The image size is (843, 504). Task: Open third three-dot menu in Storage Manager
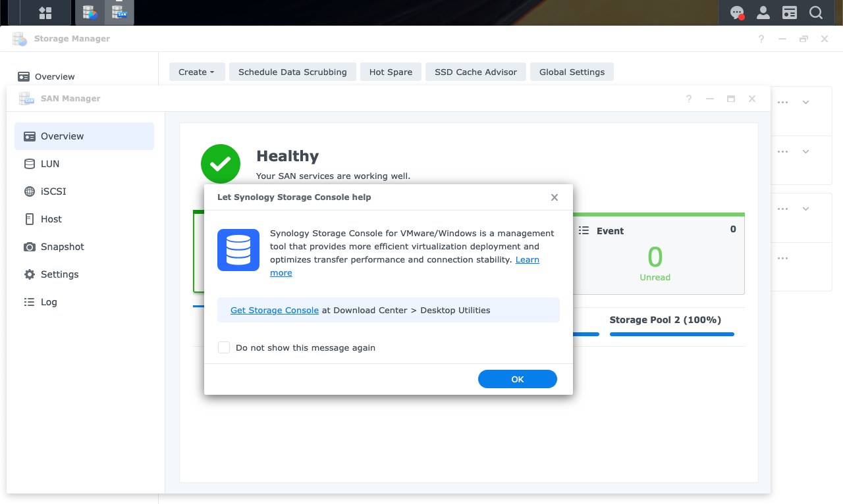[x=782, y=209]
